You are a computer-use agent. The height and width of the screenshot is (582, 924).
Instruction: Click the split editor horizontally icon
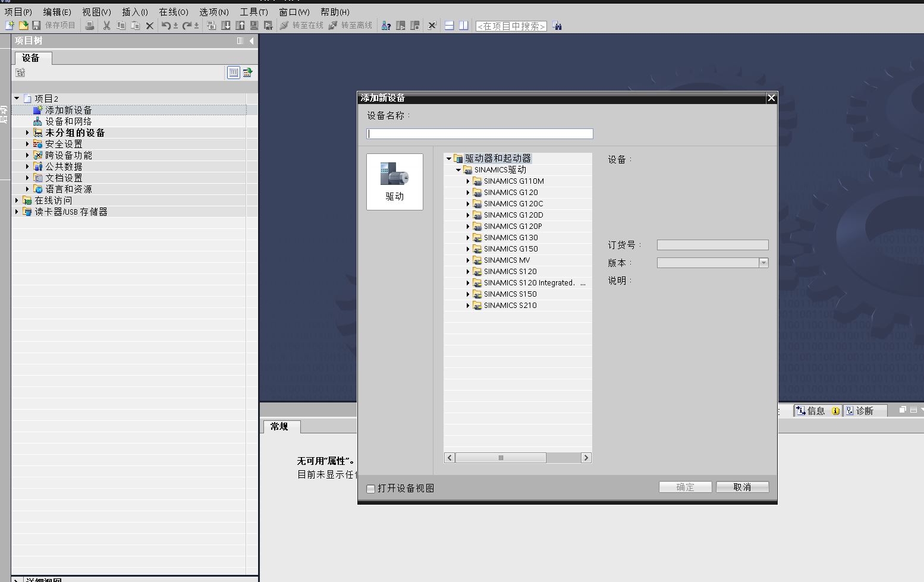tap(450, 26)
